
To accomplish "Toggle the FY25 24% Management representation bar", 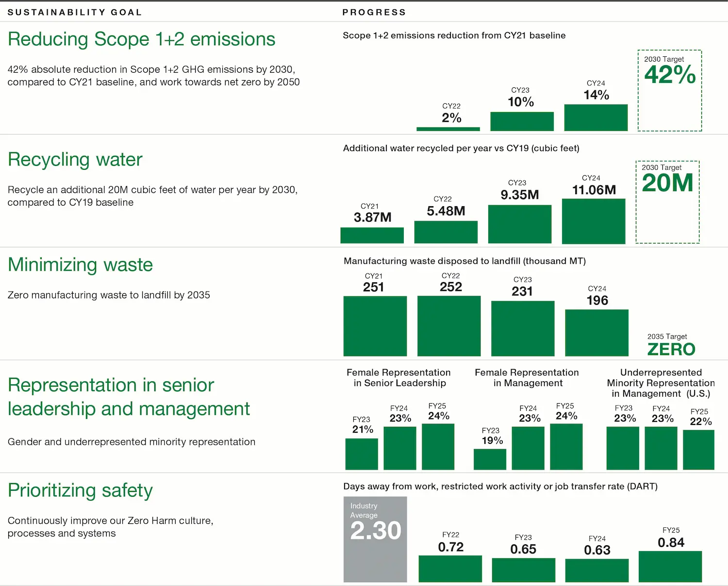I will (x=566, y=445).
